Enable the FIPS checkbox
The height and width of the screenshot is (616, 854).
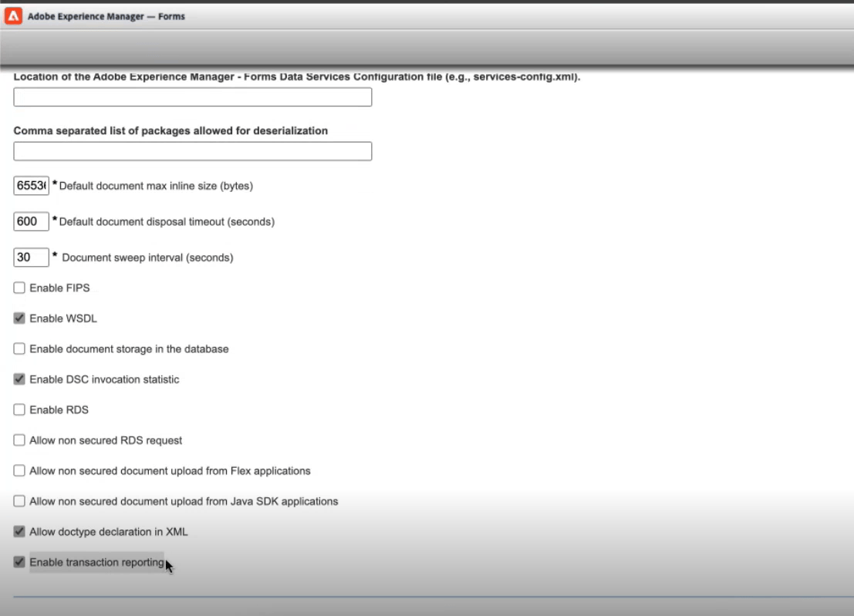19,288
